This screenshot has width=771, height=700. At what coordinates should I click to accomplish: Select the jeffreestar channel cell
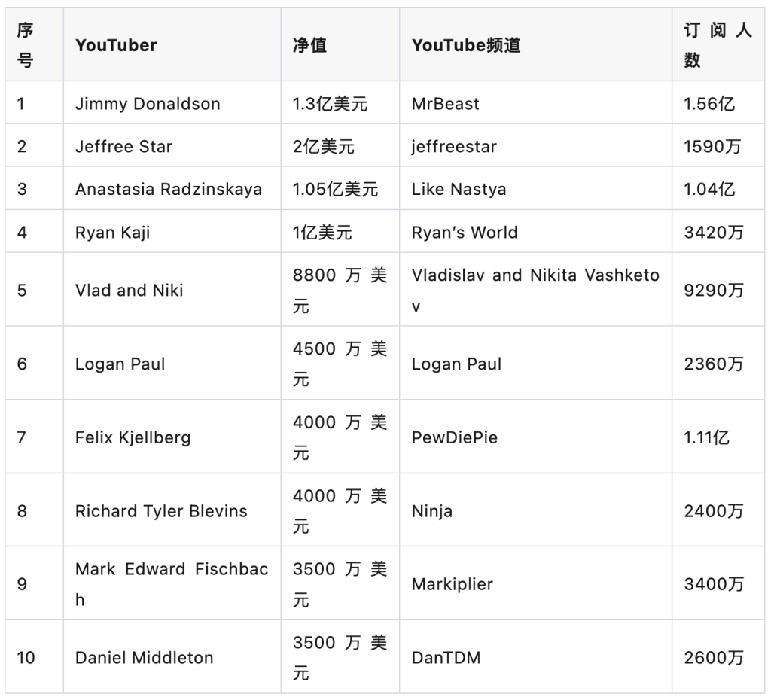pyautogui.click(x=535, y=145)
